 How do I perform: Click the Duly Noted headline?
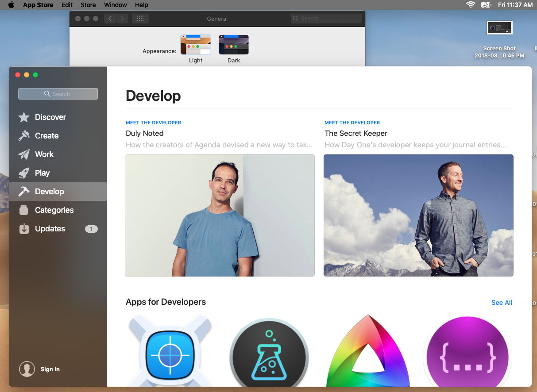click(x=145, y=133)
